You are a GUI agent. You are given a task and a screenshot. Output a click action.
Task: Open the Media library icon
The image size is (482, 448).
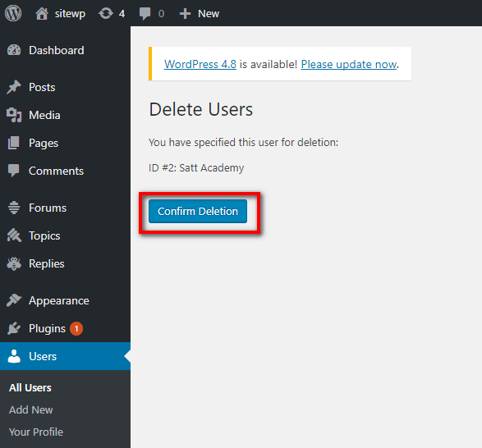tap(14, 115)
